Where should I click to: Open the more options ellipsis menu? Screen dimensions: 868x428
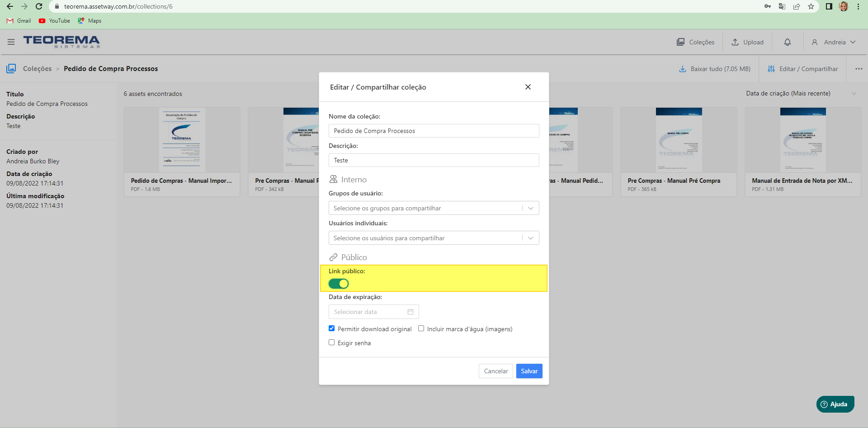click(859, 69)
